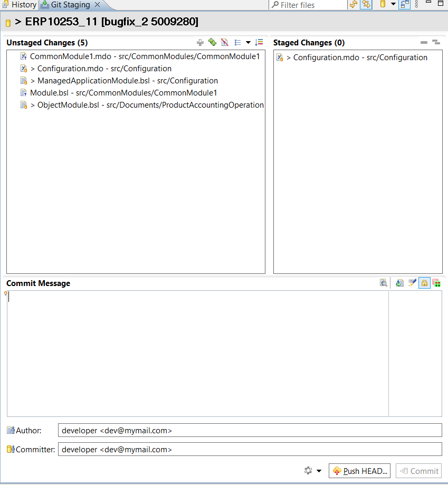Open the commit message history icon
The width and height of the screenshot is (448, 485).
384,283
